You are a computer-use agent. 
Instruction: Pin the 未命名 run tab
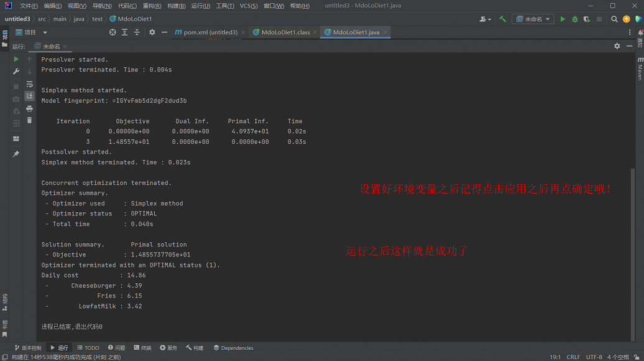coord(16,153)
